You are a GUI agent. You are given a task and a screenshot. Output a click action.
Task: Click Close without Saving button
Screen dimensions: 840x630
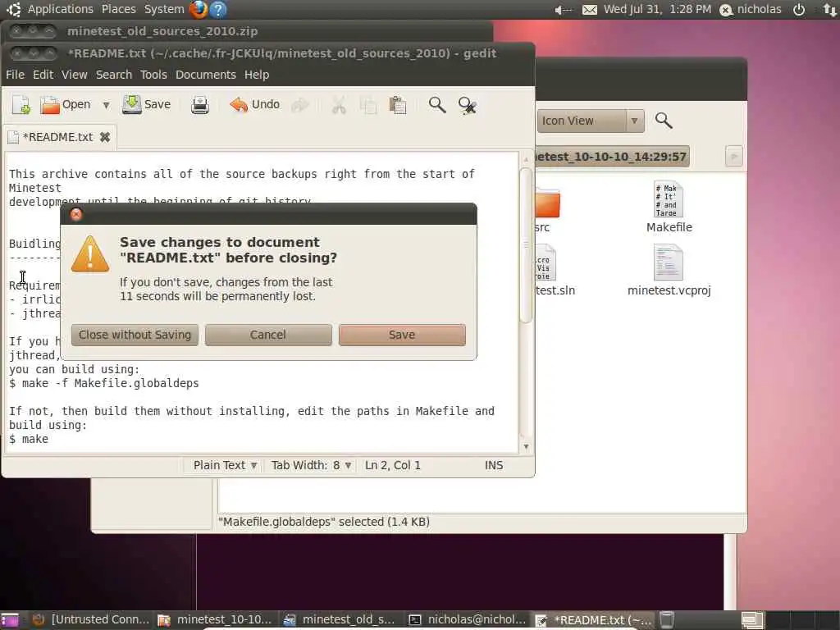(135, 335)
